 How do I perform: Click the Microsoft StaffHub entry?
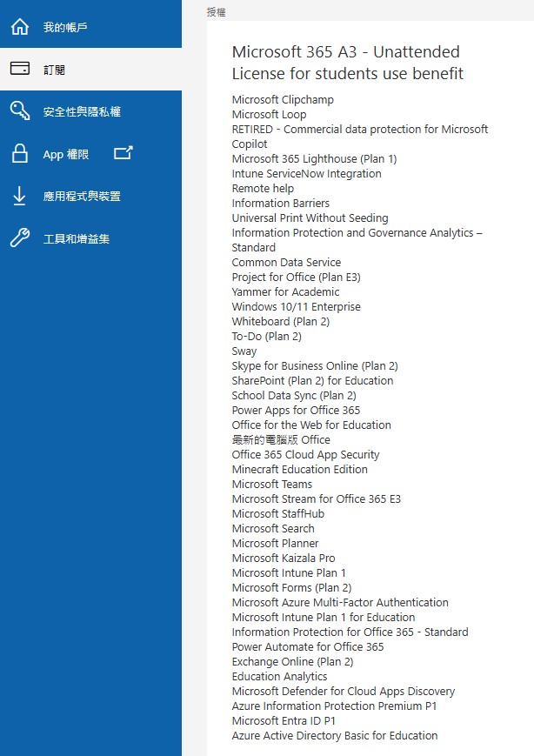tap(278, 514)
